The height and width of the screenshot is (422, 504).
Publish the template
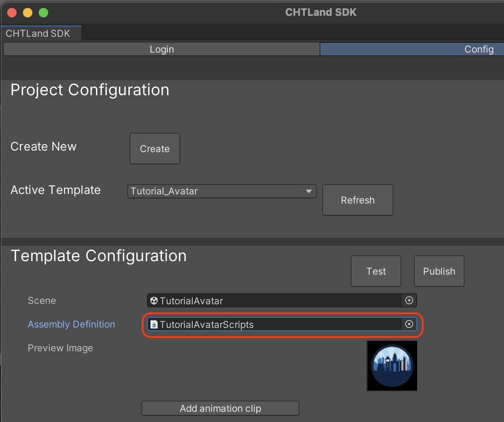pyautogui.click(x=439, y=271)
